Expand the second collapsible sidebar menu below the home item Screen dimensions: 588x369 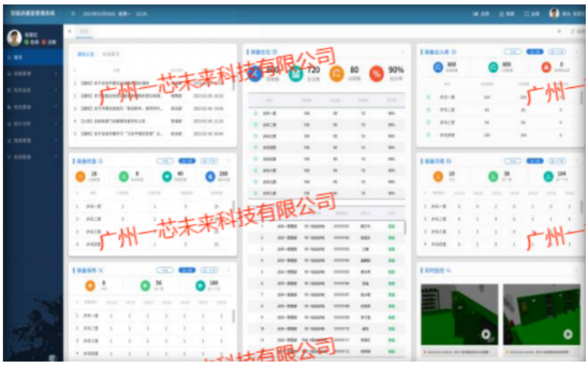[33, 90]
